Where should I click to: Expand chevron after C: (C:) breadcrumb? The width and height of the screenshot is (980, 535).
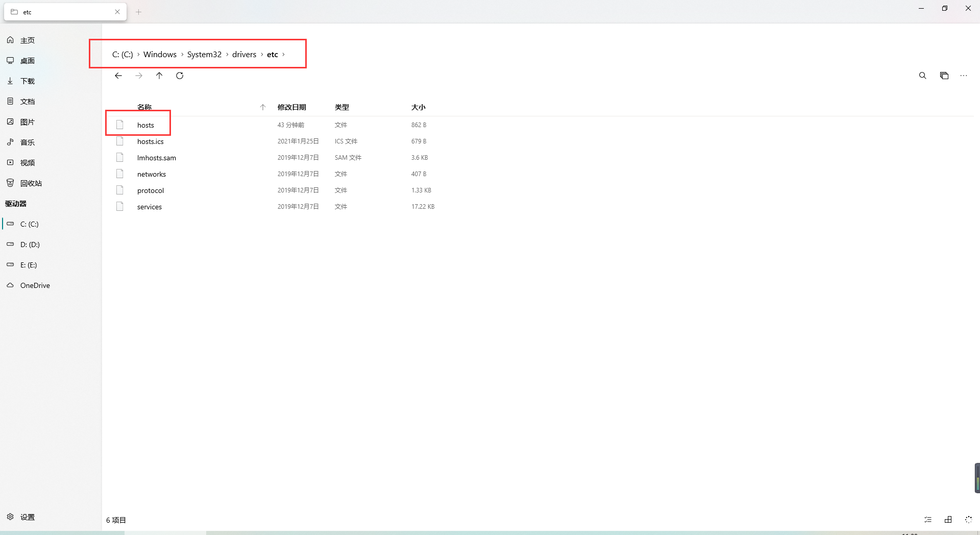[x=138, y=55]
